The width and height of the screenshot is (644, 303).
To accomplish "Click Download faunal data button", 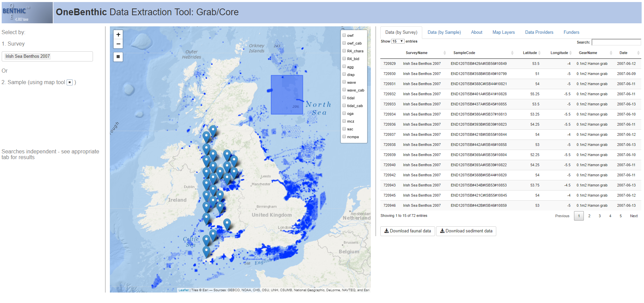I will coord(407,231).
